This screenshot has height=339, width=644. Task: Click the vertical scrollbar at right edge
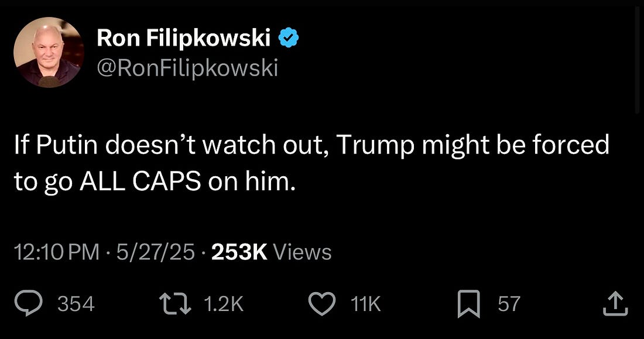pyautogui.click(x=639, y=59)
